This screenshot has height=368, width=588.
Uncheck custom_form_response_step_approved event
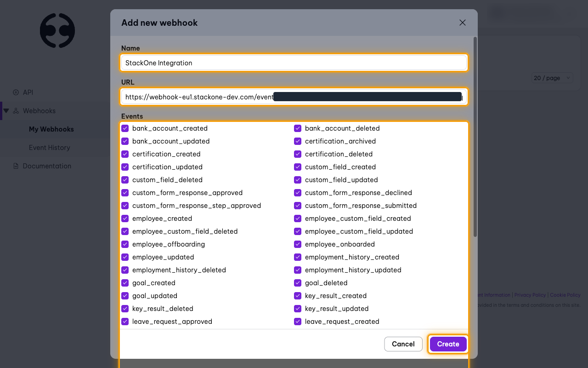coord(125,206)
